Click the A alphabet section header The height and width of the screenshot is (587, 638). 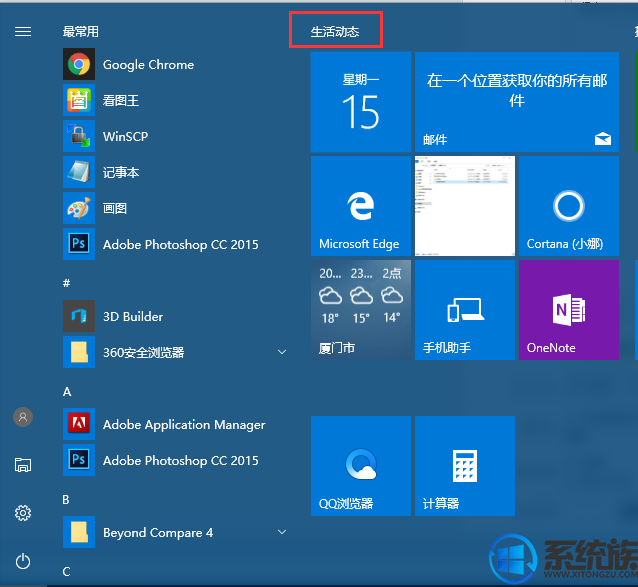click(67, 392)
